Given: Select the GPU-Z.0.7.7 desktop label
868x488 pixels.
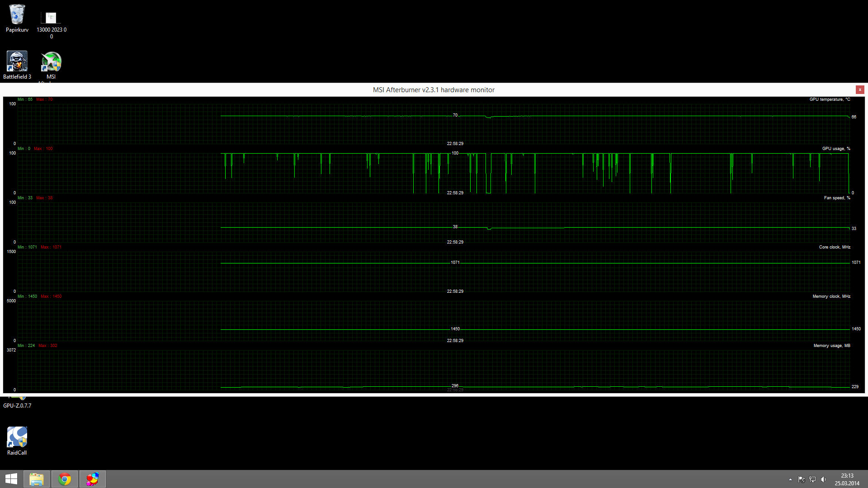Looking at the screenshot, I should [17, 406].
